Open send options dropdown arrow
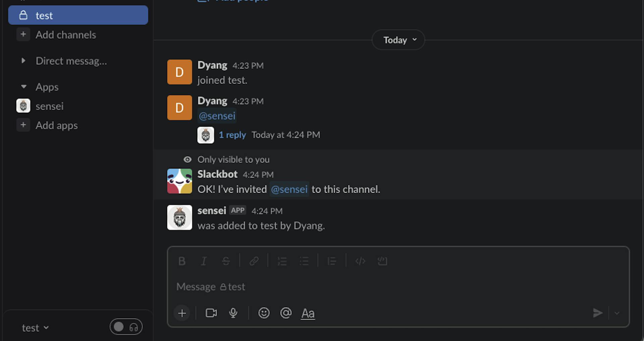This screenshot has height=341, width=644. click(617, 313)
